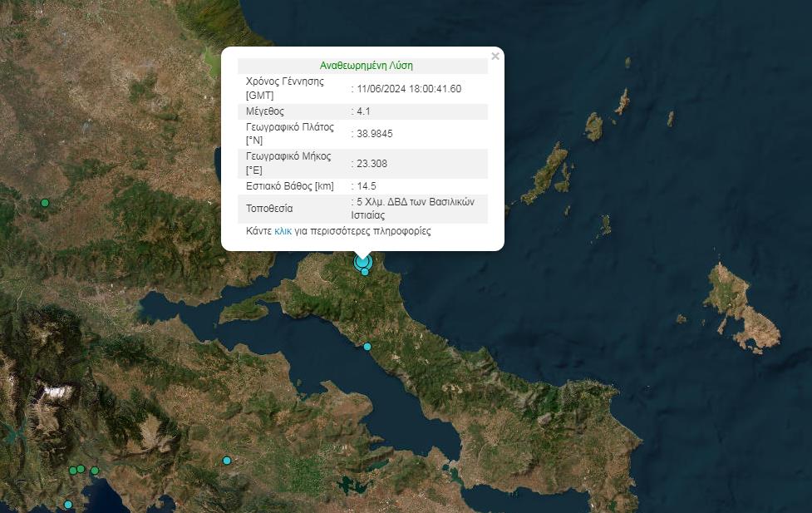Click the rightmost green marker in the trio
This screenshot has width=812, height=513.
[95, 471]
